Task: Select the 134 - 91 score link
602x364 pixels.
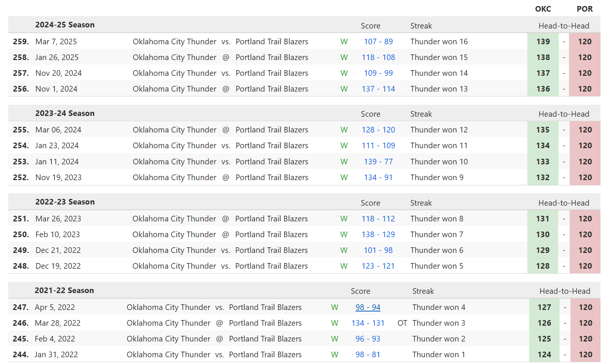Action: [x=378, y=177]
